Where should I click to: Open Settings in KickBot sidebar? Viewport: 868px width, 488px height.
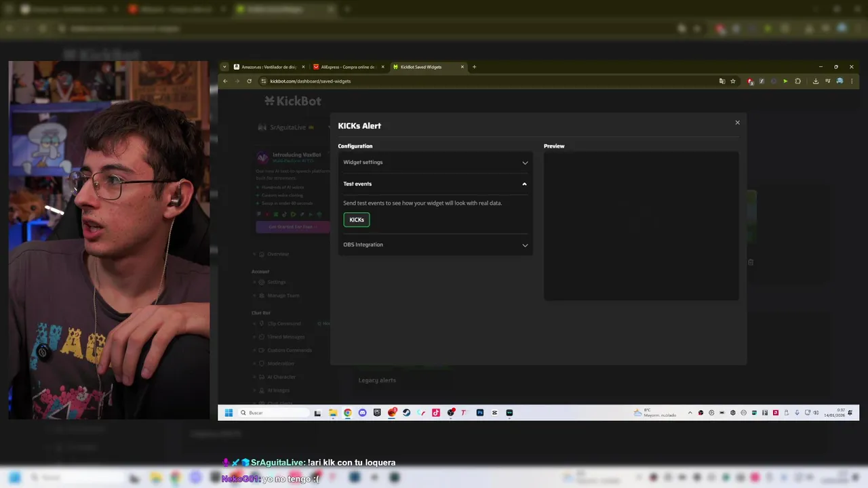[272, 282]
